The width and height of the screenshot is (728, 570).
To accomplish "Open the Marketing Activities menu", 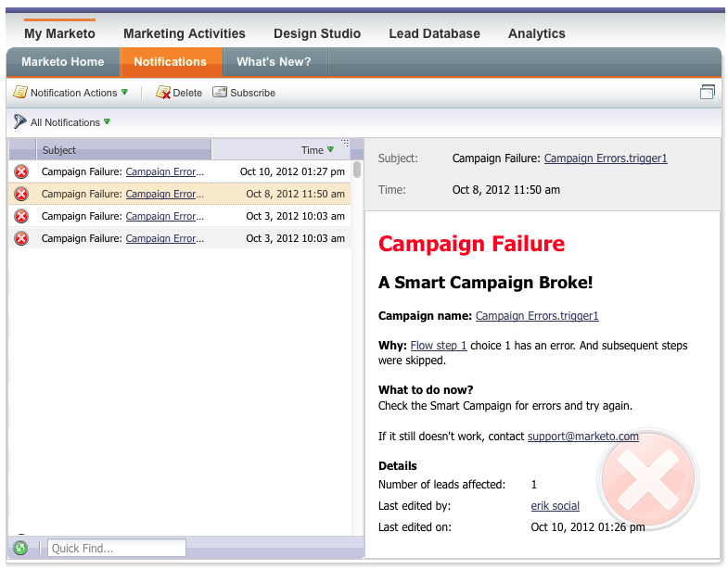I will (x=185, y=33).
